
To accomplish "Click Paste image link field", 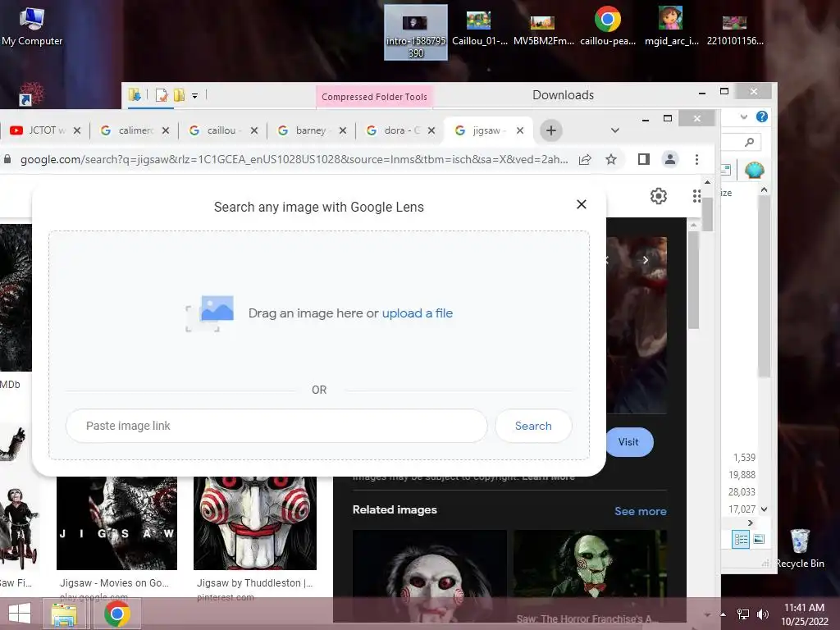I will click(x=276, y=426).
